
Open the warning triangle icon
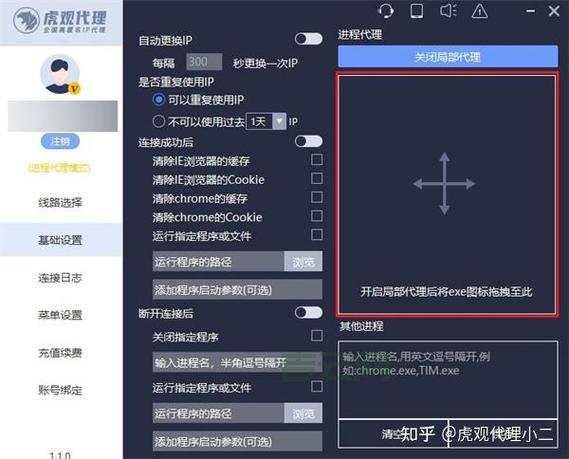pyautogui.click(x=480, y=11)
